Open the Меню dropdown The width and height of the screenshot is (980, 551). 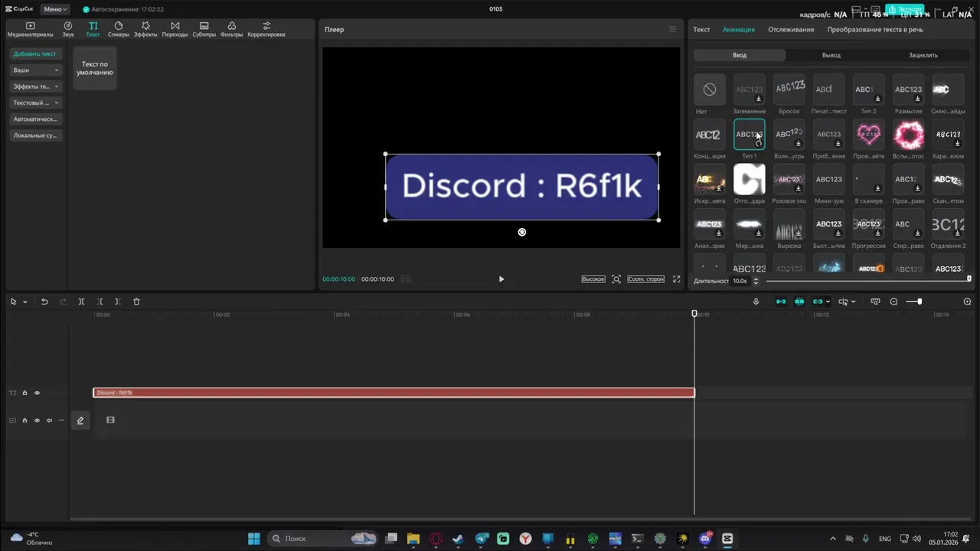coord(54,9)
